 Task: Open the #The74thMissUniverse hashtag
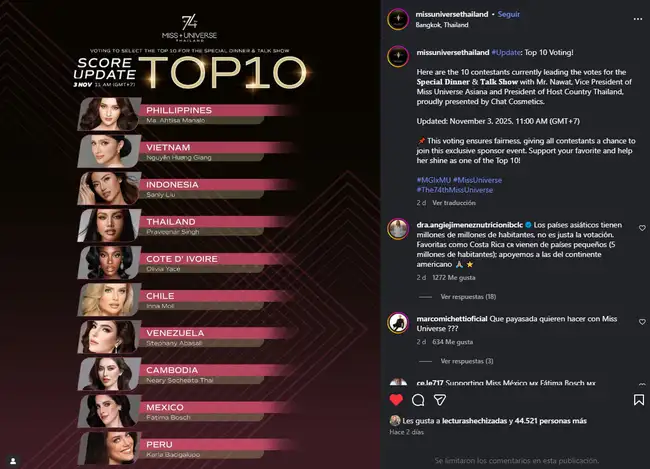pyautogui.click(x=455, y=190)
